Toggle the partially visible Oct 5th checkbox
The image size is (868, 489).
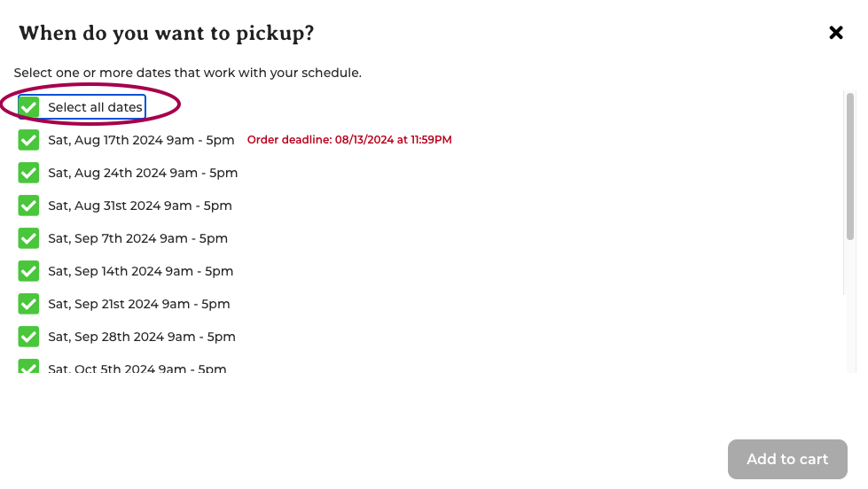(x=28, y=366)
